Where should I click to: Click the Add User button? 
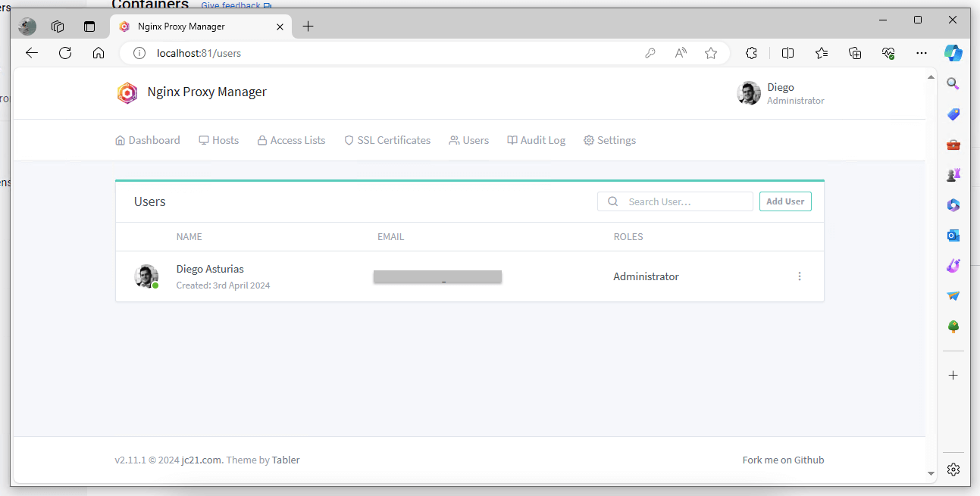pos(785,201)
